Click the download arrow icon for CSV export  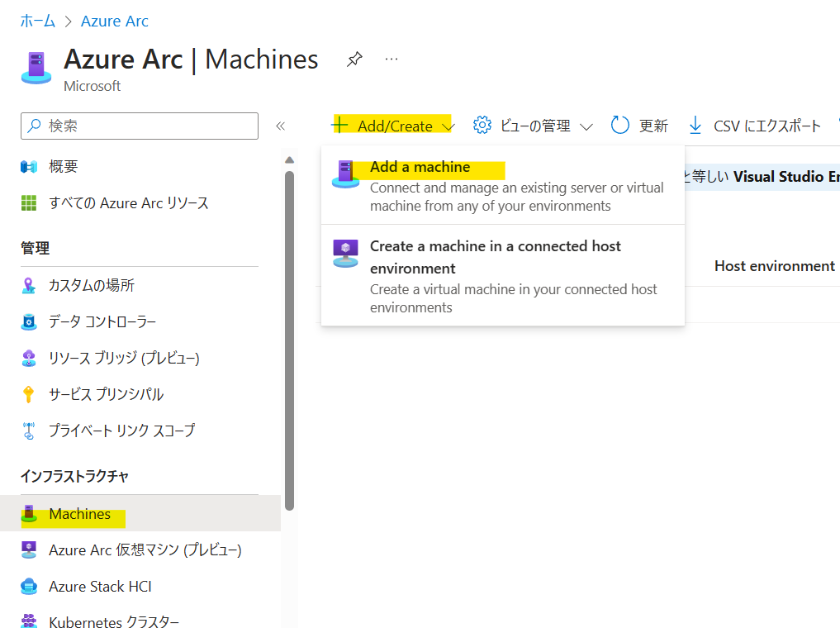coord(695,126)
